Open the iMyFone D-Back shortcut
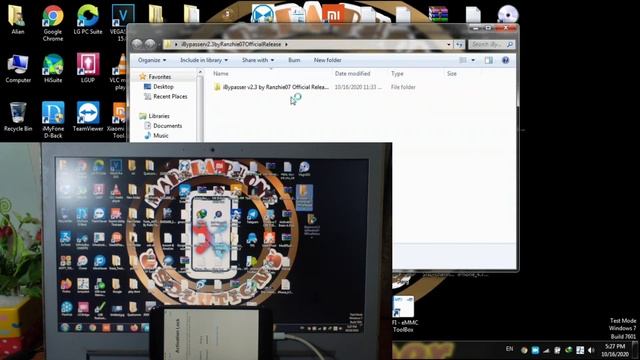 click(x=53, y=120)
